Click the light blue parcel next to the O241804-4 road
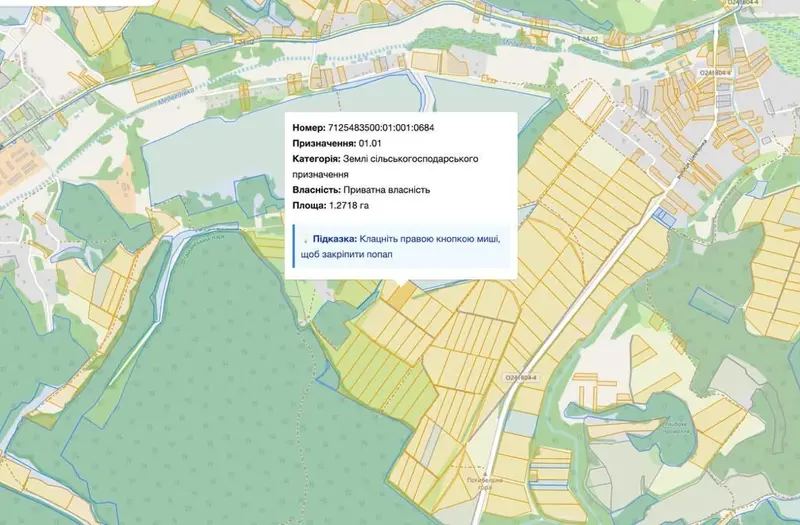800x525 pixels. (519, 422)
